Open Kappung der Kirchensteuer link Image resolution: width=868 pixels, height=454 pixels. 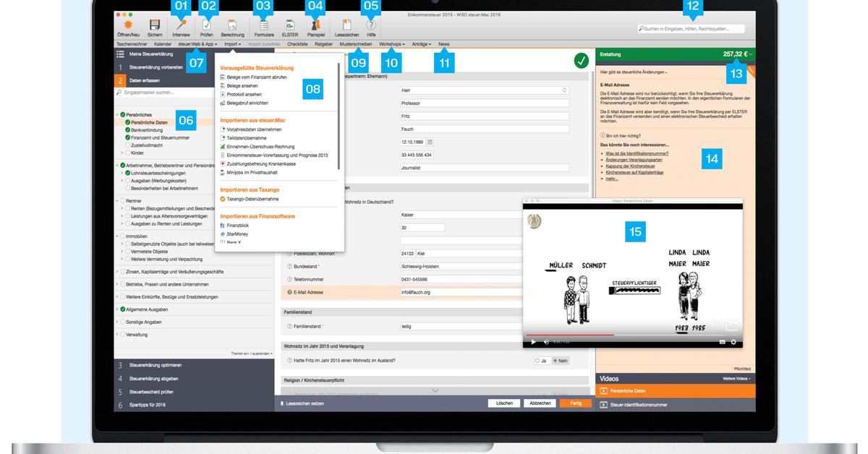tap(629, 166)
